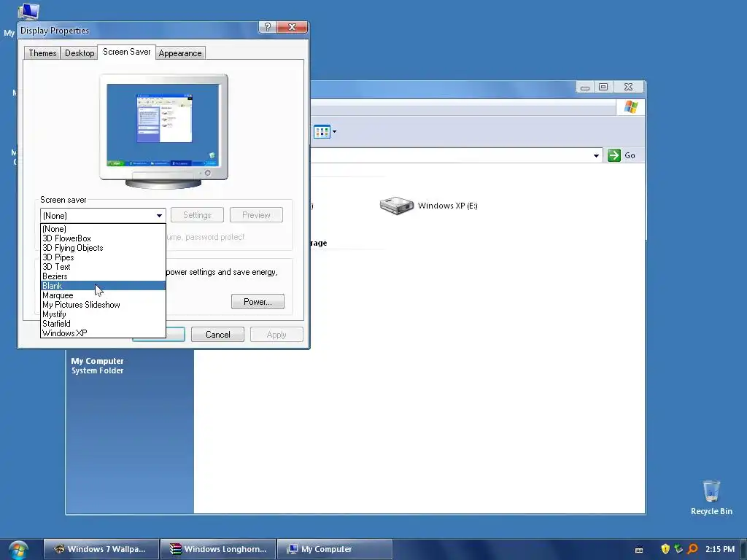This screenshot has height=560, width=747.
Task: Choose 3D Flying Objects screen saver
Action: [103, 248]
